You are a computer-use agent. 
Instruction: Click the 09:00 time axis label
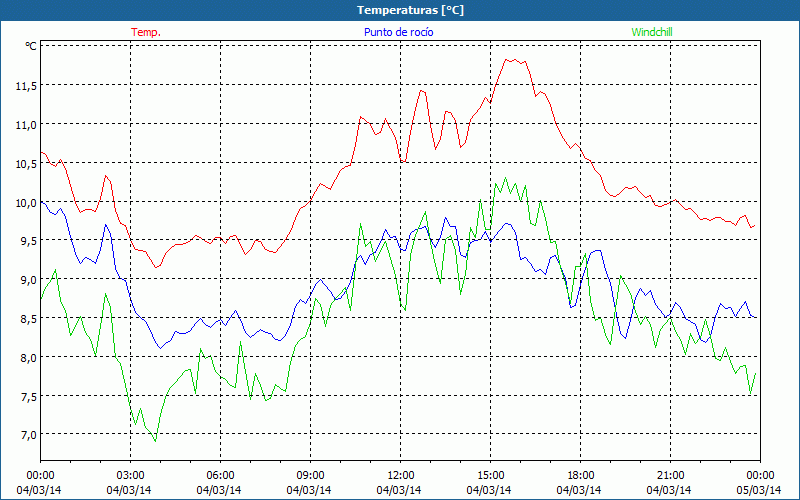coord(310,475)
